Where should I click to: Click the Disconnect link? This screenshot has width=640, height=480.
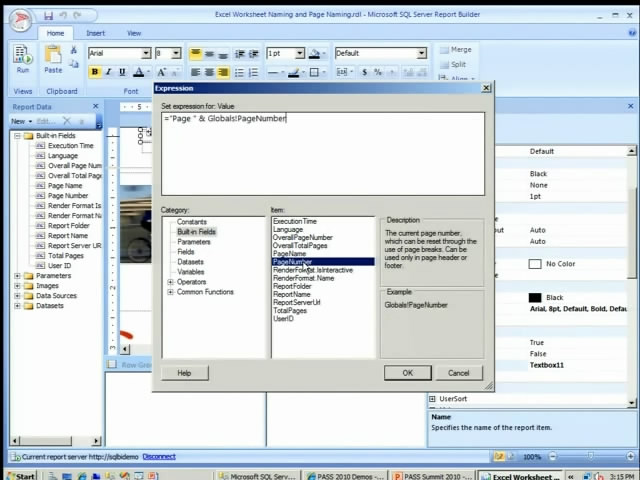159,456
